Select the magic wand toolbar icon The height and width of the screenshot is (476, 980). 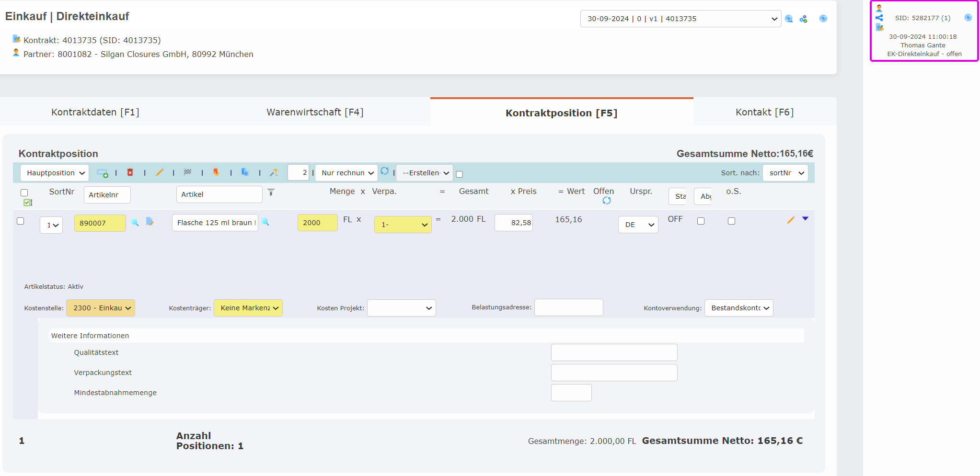[274, 172]
